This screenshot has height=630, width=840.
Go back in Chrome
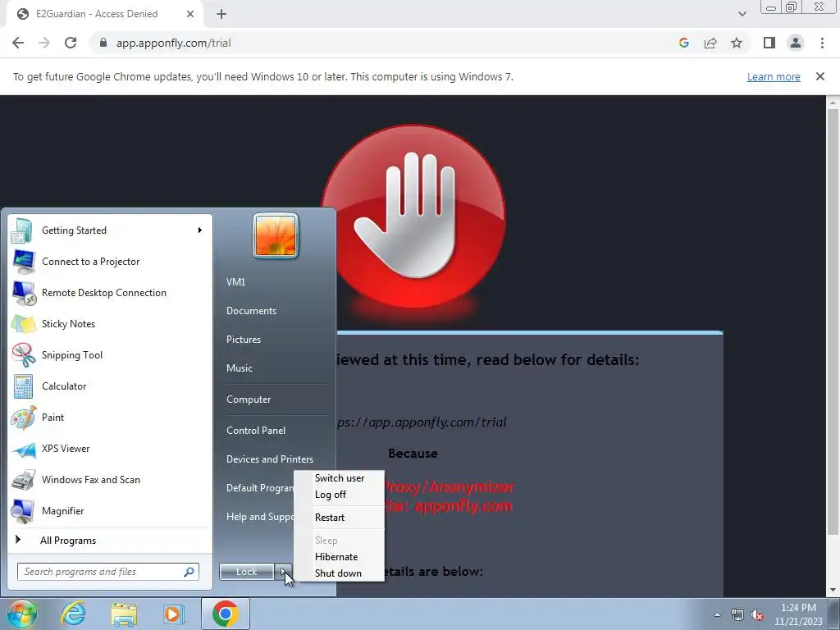point(18,43)
